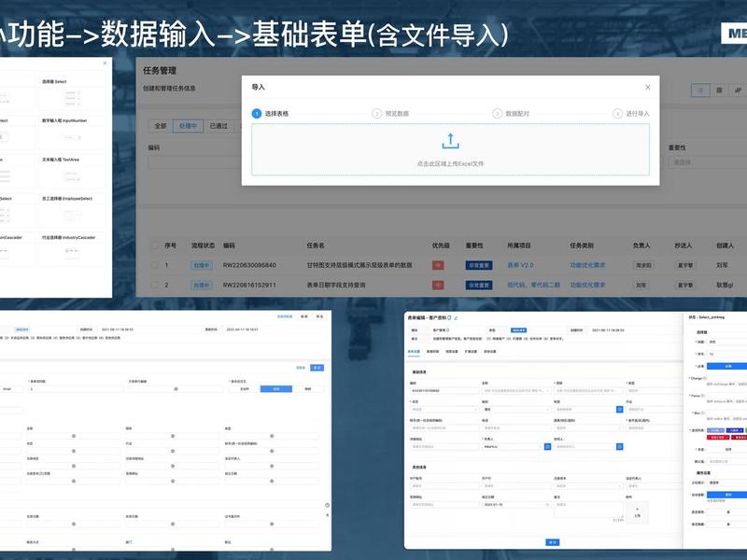747x560 pixels.
Task: Select the 行业选择器 IndustryCascader component
Action: click(x=72, y=249)
